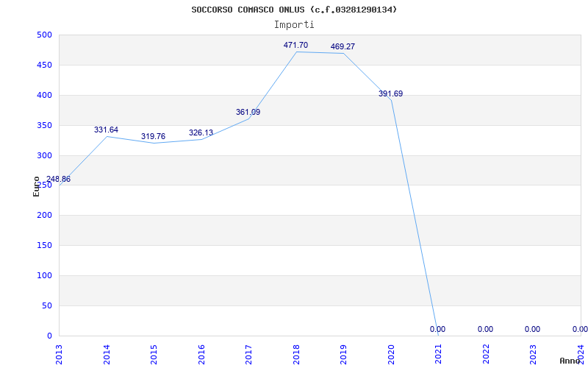Viewport: 588px width, 368px height.
Task: Click the Anno axis label
Action: pyautogui.click(x=570, y=361)
